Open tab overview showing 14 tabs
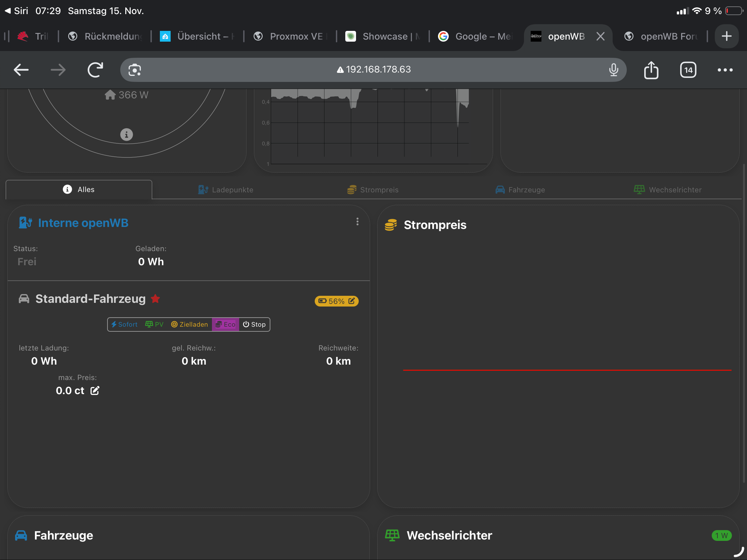 688,70
